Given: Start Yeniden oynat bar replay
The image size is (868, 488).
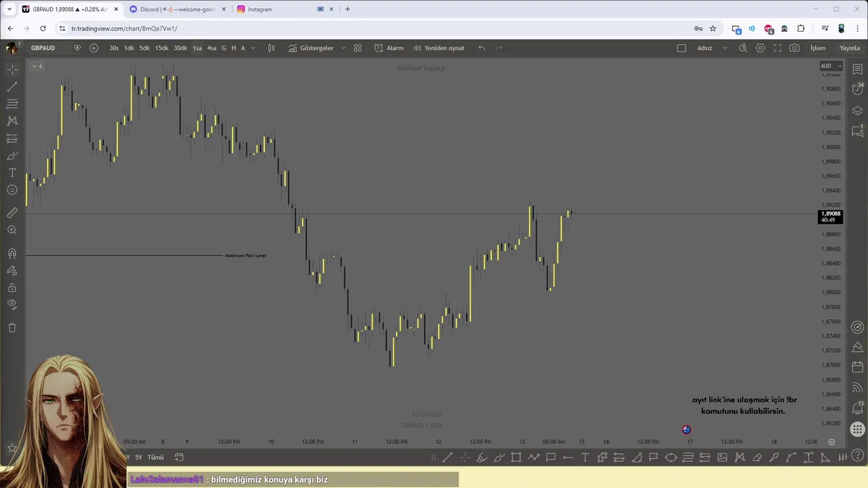Looking at the screenshot, I should click(x=439, y=48).
